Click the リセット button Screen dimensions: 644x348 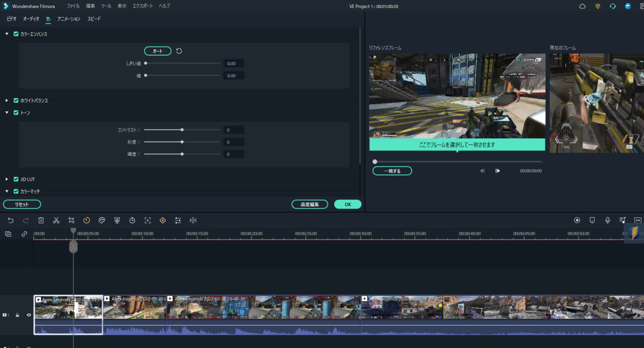click(x=22, y=204)
